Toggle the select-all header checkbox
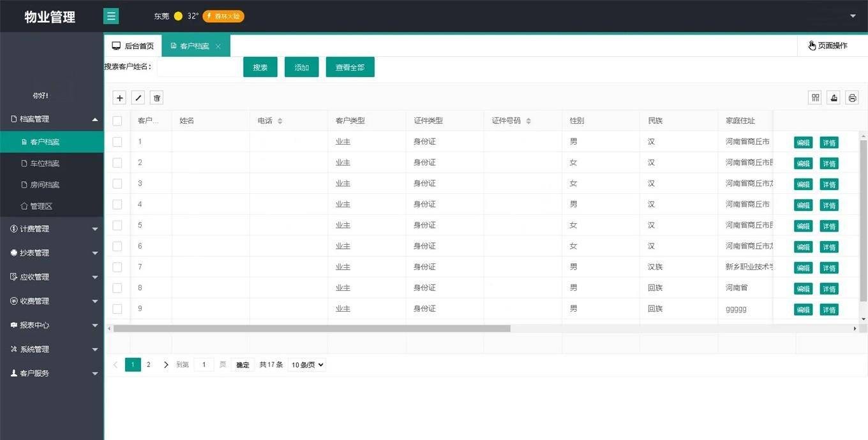Screen dimensions: 868x440 117,121
